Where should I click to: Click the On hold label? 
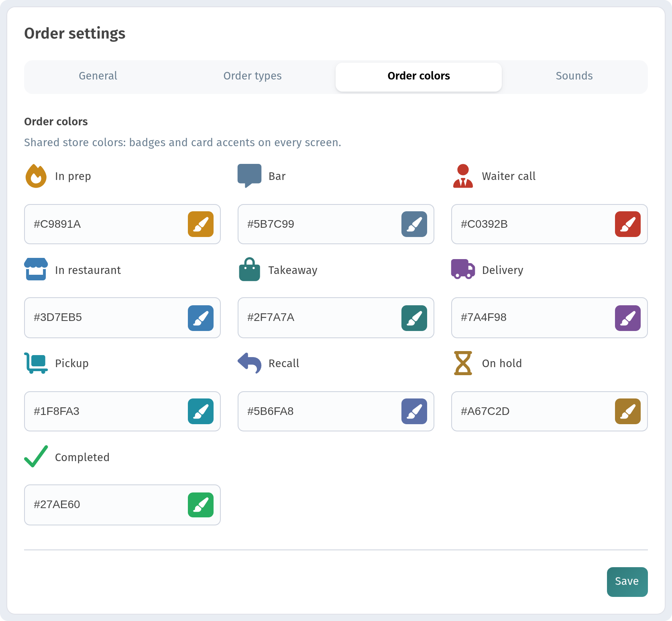point(502,363)
